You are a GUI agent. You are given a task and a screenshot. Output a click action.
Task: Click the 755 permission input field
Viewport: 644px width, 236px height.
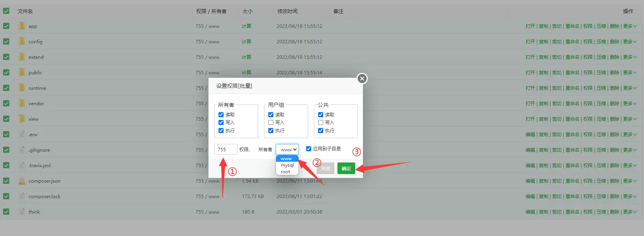click(226, 149)
